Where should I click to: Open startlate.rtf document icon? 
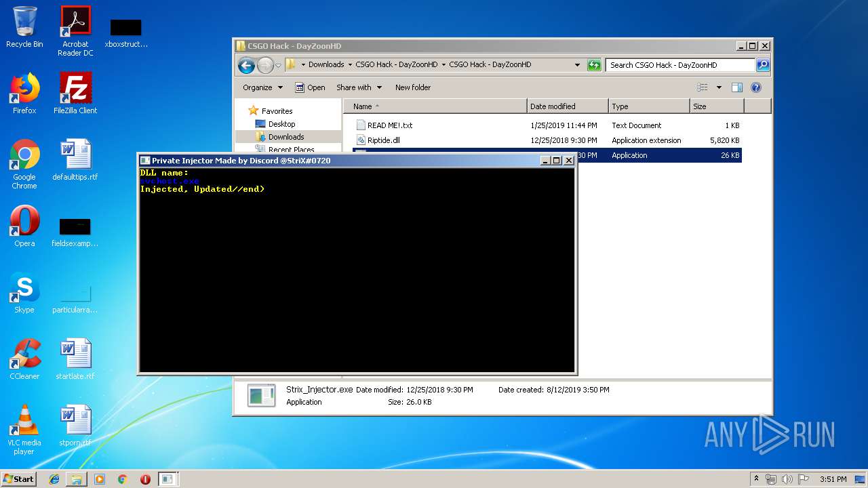click(x=75, y=359)
